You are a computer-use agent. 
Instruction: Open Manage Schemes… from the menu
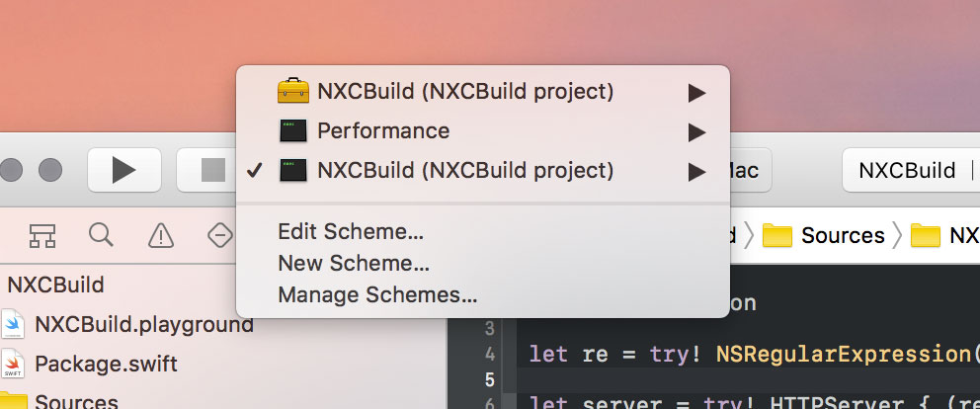[377, 294]
